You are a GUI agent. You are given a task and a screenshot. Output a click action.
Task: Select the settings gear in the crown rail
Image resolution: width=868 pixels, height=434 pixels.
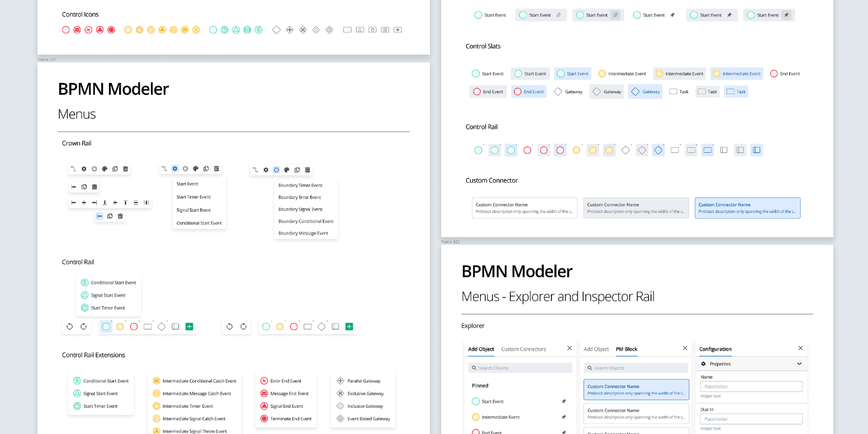click(x=84, y=169)
